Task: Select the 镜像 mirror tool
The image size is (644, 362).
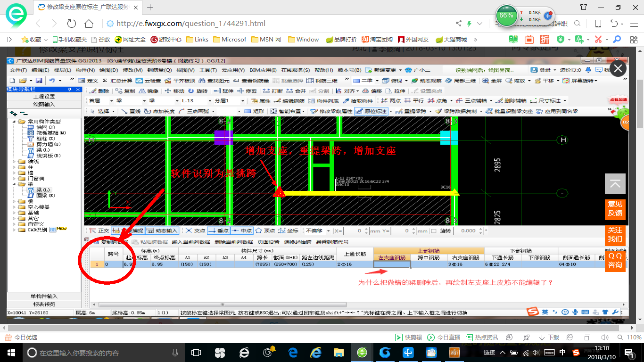Action: pyautogui.click(x=148, y=91)
